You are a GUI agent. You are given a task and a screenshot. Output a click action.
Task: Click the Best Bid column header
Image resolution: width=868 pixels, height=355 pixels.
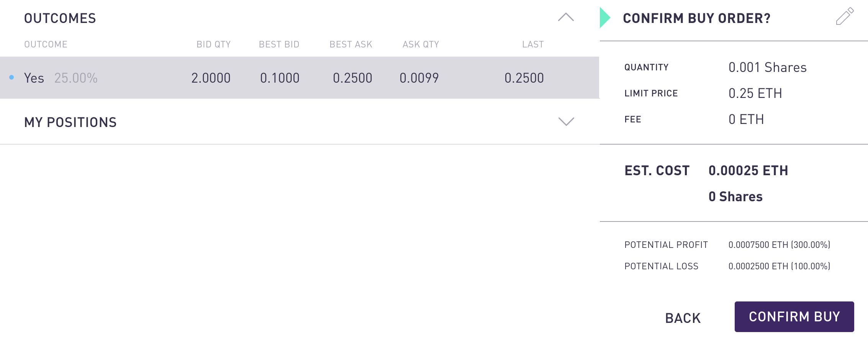(x=279, y=44)
